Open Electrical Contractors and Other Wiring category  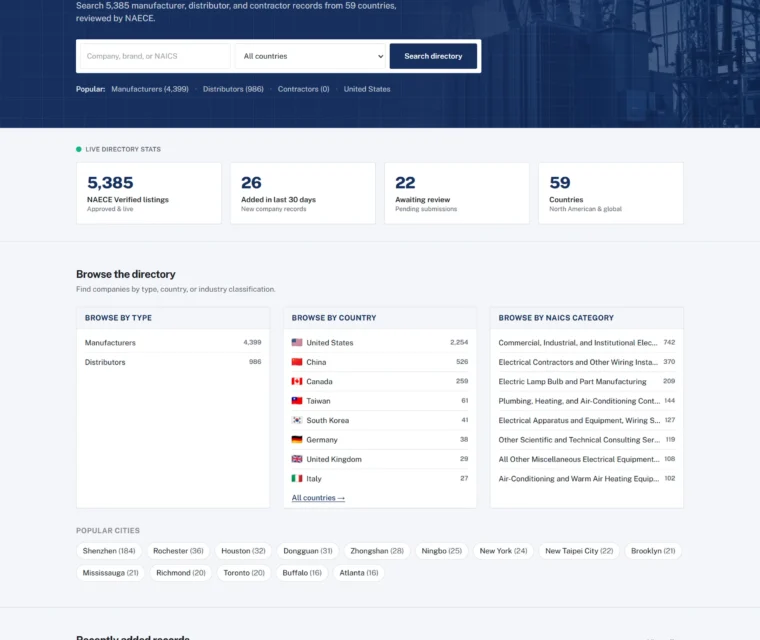[587, 362]
